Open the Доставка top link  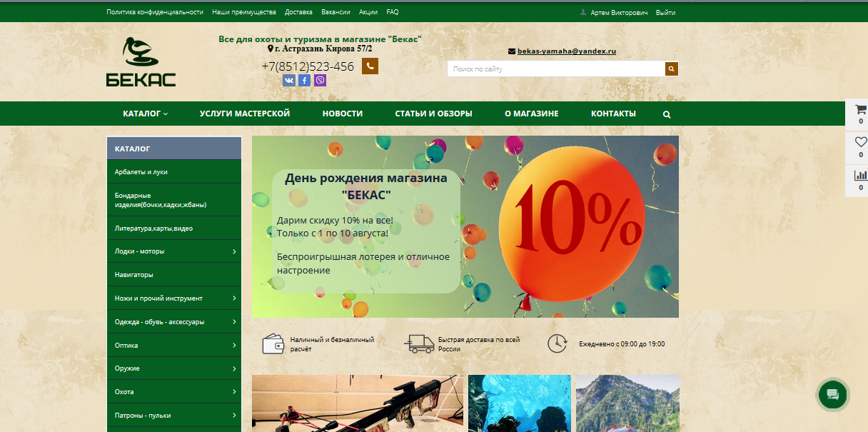coord(298,12)
